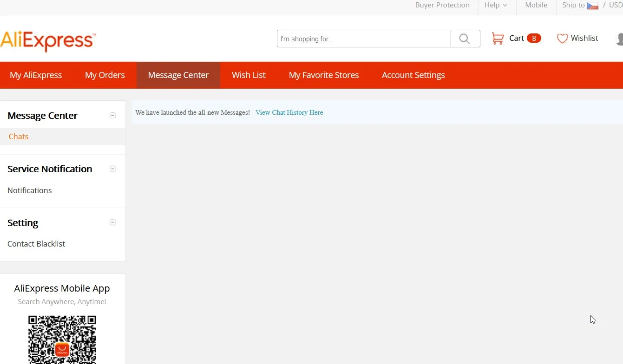Screen dimensions: 623x364
Task: Click the all-new Messages announcement text
Action: point(193,112)
